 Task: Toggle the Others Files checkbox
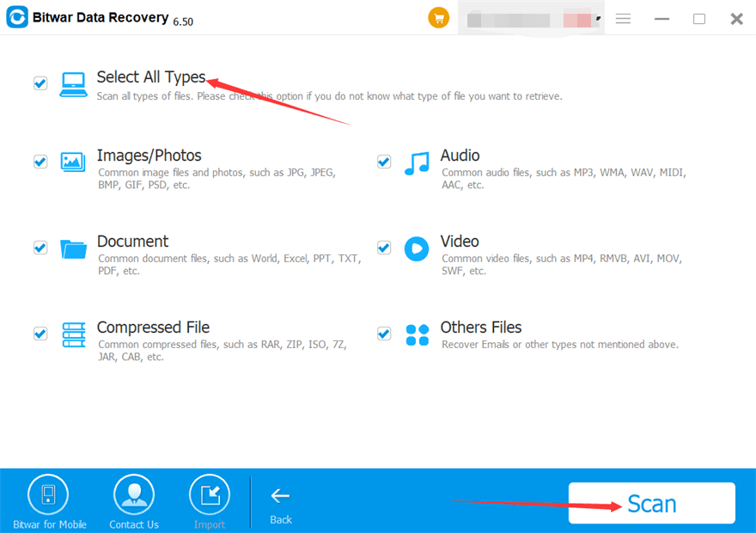tap(384, 334)
